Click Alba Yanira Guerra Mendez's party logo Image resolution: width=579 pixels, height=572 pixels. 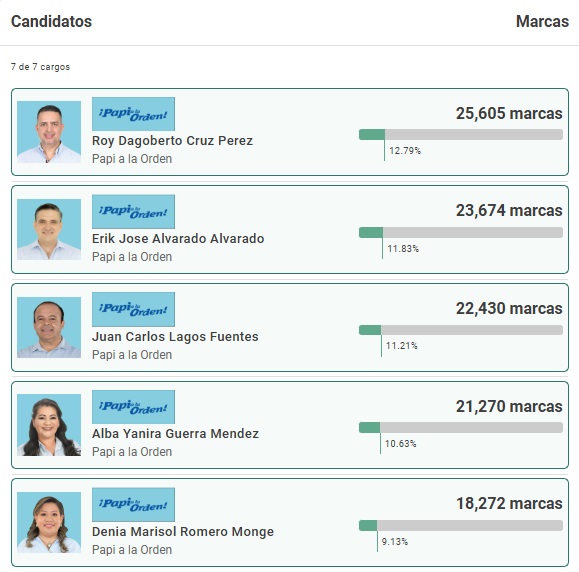(133, 407)
